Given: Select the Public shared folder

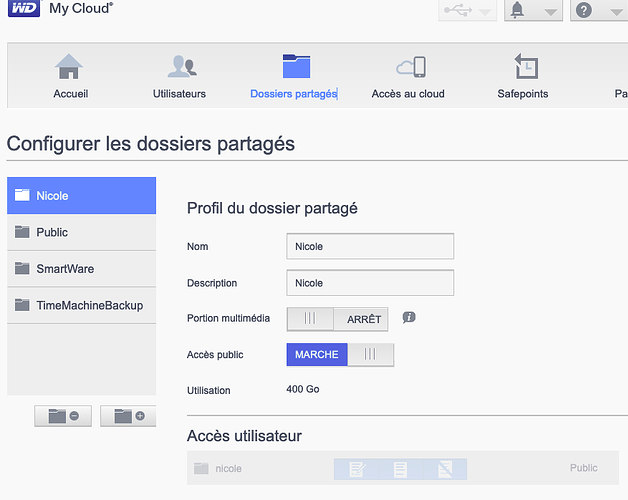Looking at the screenshot, I should (81, 232).
